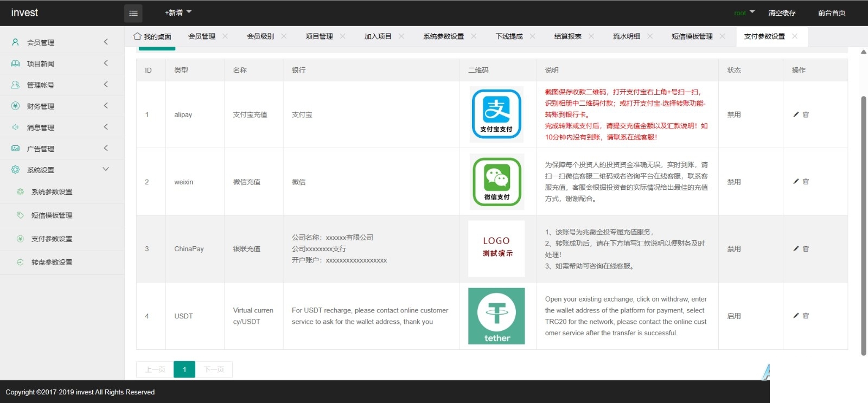Switch to the 我的桌面 tab
This screenshot has height=403, width=868.
(x=152, y=36)
